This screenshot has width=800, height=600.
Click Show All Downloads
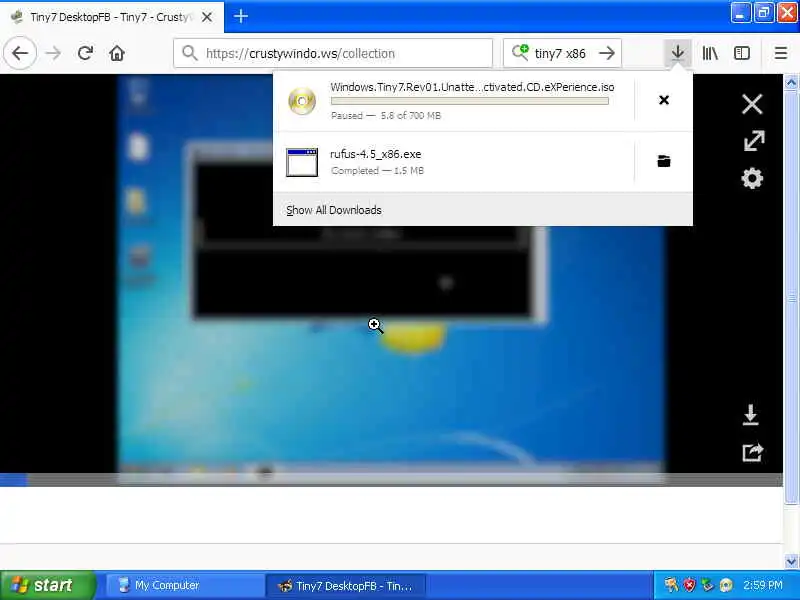click(x=334, y=210)
